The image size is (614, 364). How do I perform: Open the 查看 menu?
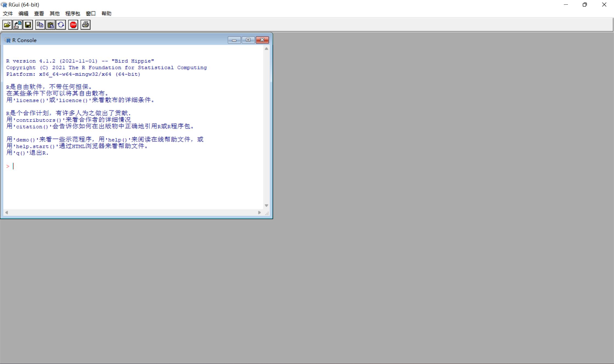tap(39, 13)
